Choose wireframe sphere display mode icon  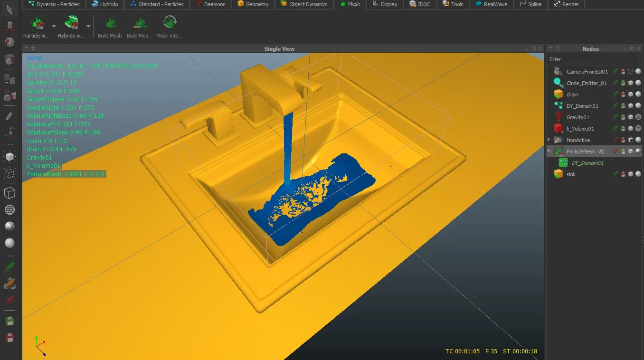point(9,210)
